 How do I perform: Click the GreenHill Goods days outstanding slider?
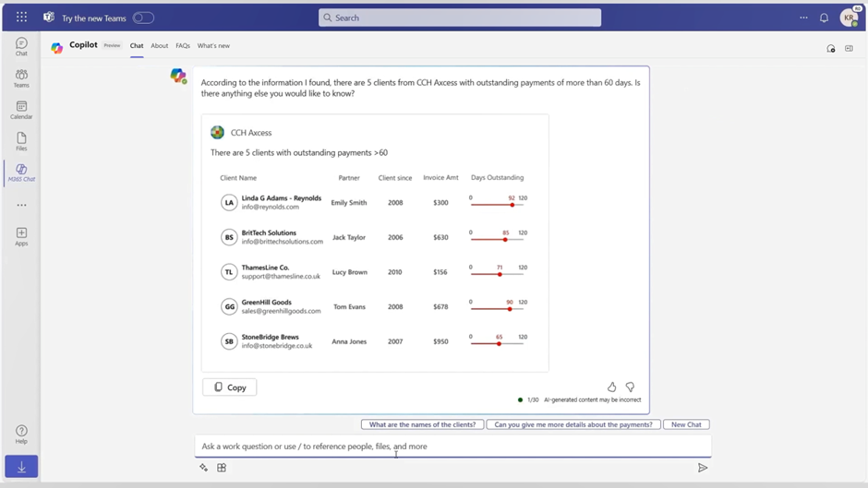(x=498, y=309)
